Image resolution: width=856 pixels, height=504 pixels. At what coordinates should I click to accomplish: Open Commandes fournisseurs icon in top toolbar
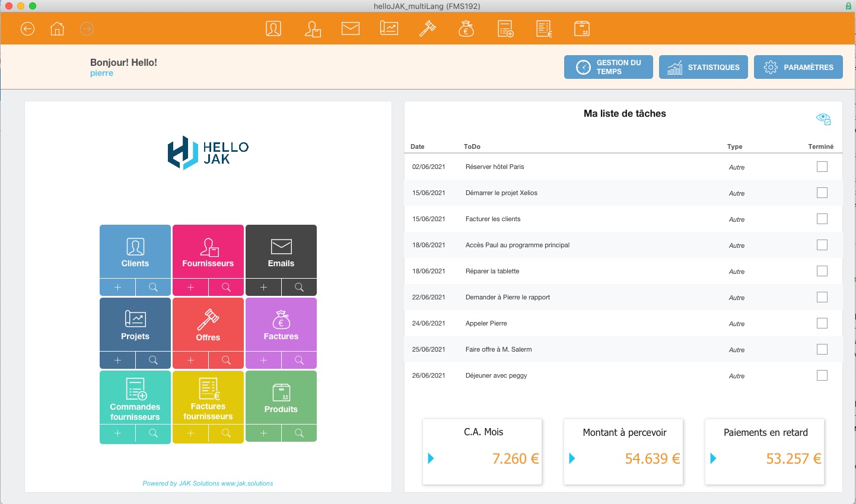click(505, 28)
